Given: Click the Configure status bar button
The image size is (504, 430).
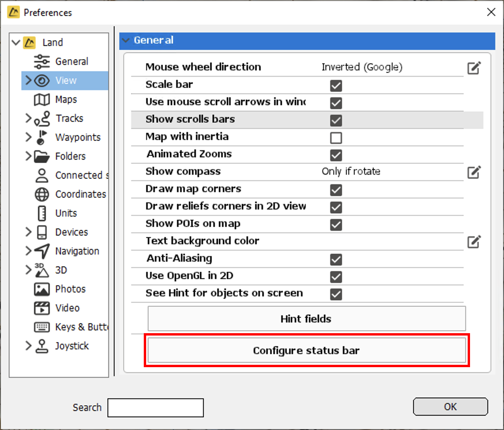Looking at the screenshot, I should click(x=307, y=351).
